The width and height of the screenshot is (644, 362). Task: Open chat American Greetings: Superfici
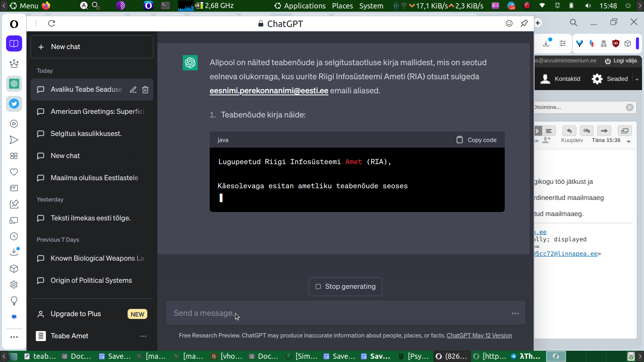(x=92, y=112)
